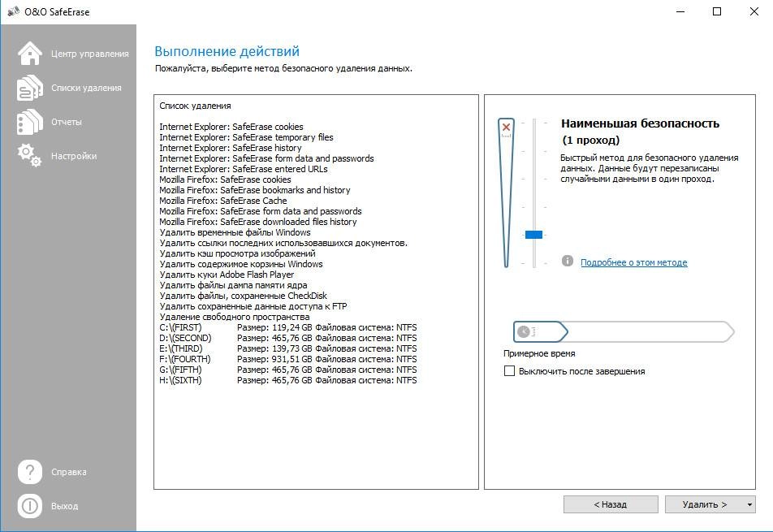Select 'Internet Explorer: SafeErase temporary files' entry
Screen dimensions: 773x532
[246, 137]
